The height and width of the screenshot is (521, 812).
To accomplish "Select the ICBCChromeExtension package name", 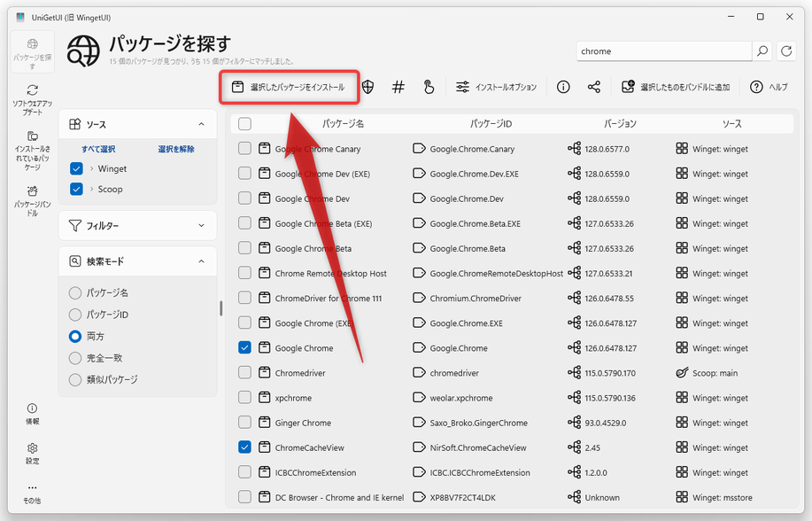I will [315, 472].
